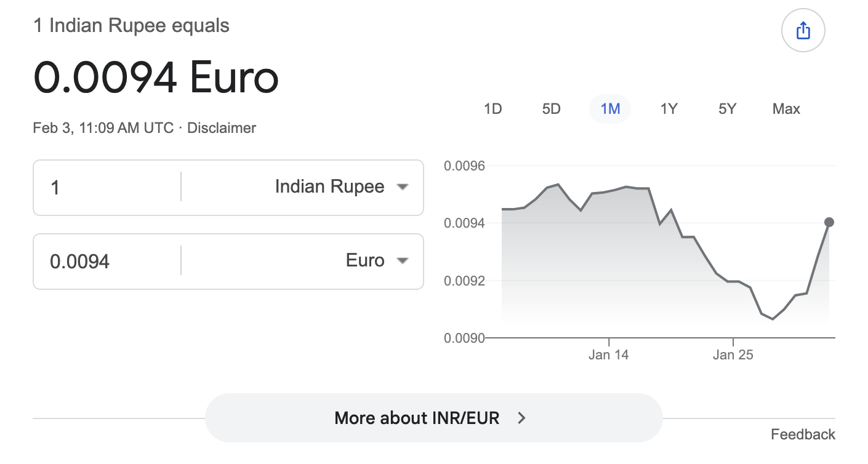868x464 pixels.
Task: Open the Euro currency dropdown
Action: pyautogui.click(x=376, y=261)
